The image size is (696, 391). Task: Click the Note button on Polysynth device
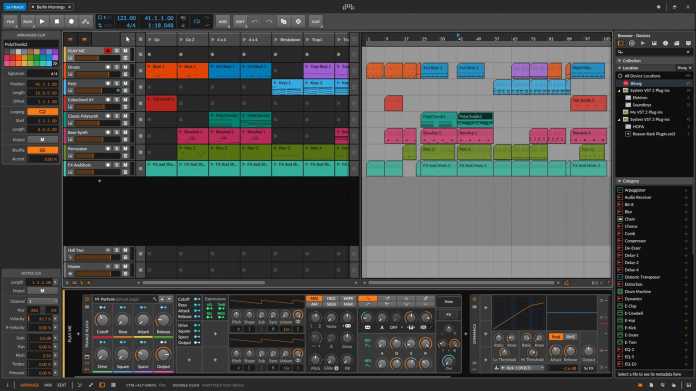point(449,301)
